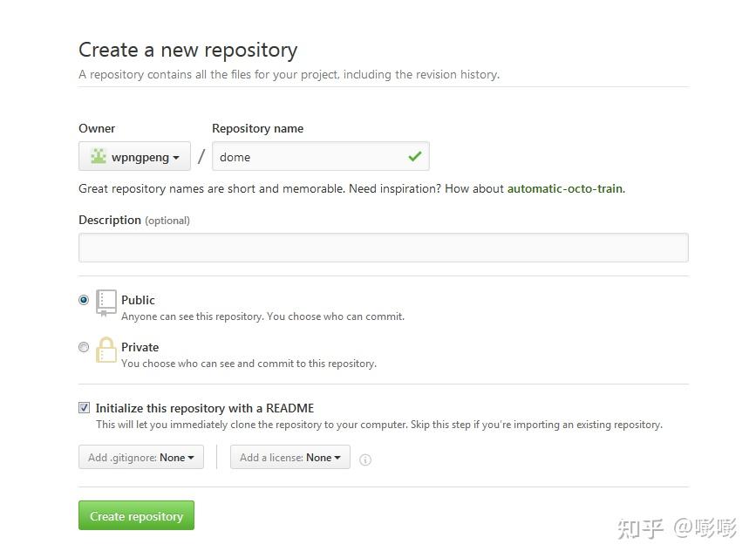The image size is (756, 558).
Task: Click the Repository name heading label
Action: click(257, 128)
